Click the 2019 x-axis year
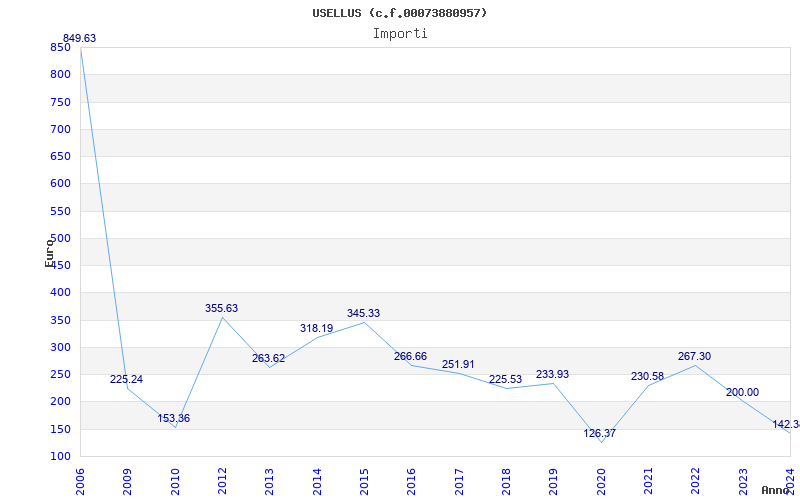Image resolution: width=800 pixels, height=500 pixels. 554,482
